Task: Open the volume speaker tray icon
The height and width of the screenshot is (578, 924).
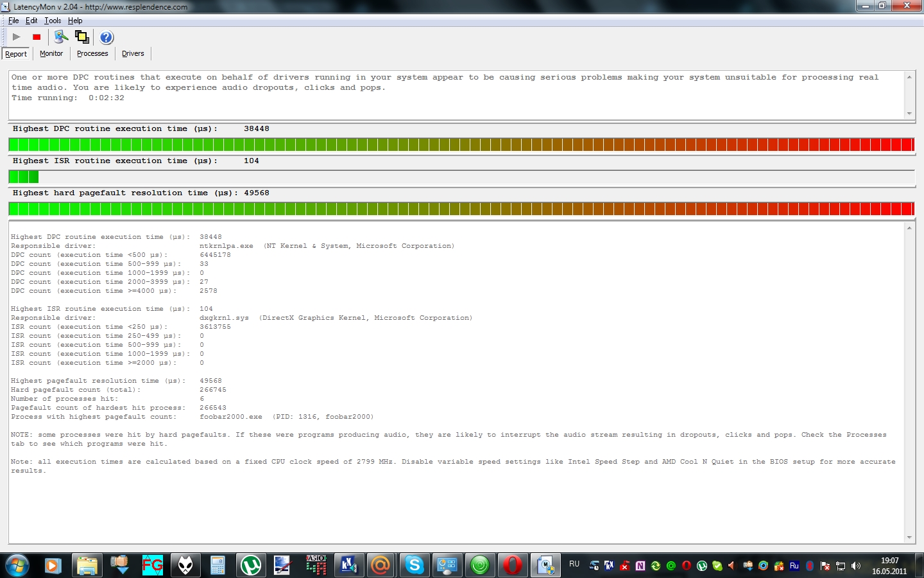Action: (x=856, y=566)
